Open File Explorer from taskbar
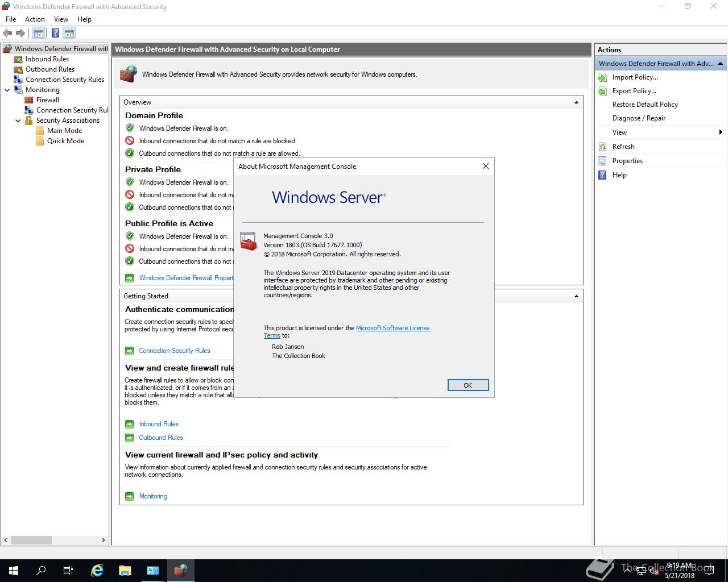 coord(125,571)
